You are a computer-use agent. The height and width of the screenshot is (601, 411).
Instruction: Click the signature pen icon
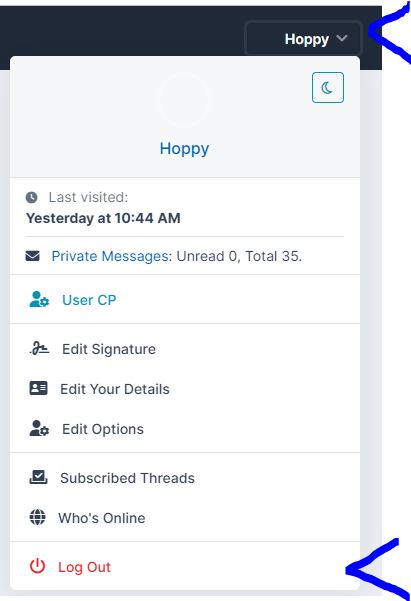pyautogui.click(x=39, y=348)
